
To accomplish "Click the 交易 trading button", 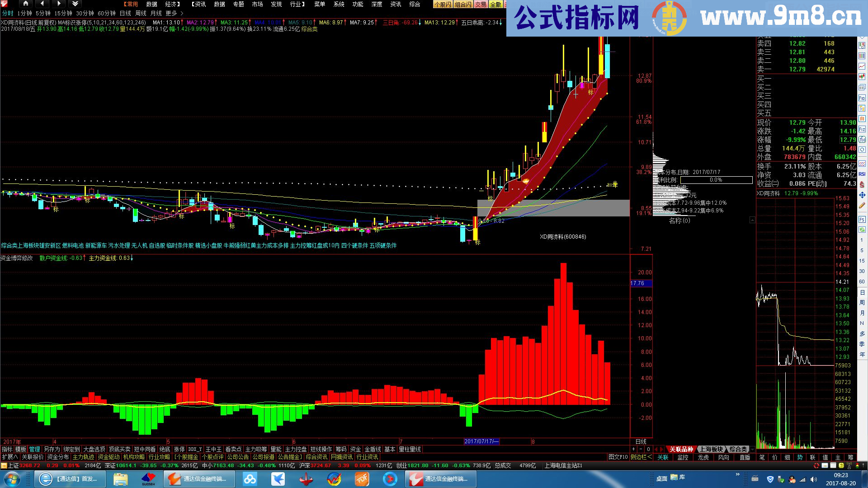I will 481,5.
